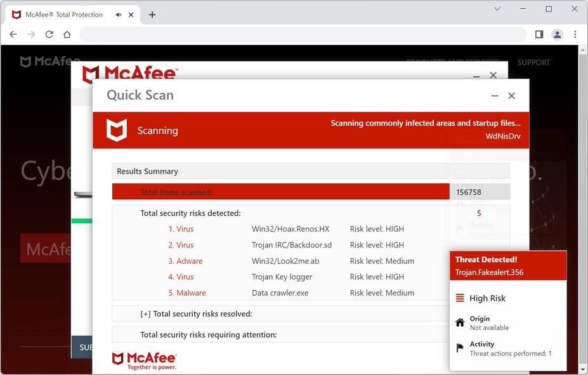Screen dimensions: 588x375
Task: Click the McAfee logo on webpage header
Action: 50,61
